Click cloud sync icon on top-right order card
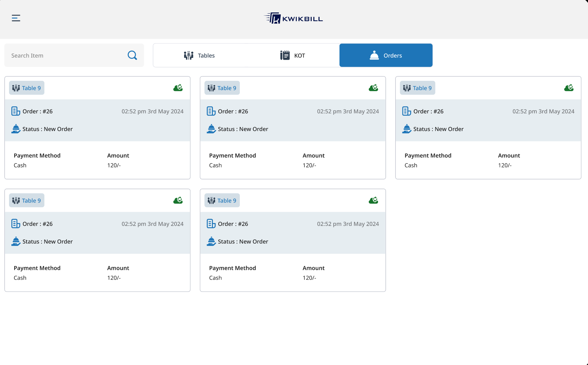 pyautogui.click(x=569, y=88)
